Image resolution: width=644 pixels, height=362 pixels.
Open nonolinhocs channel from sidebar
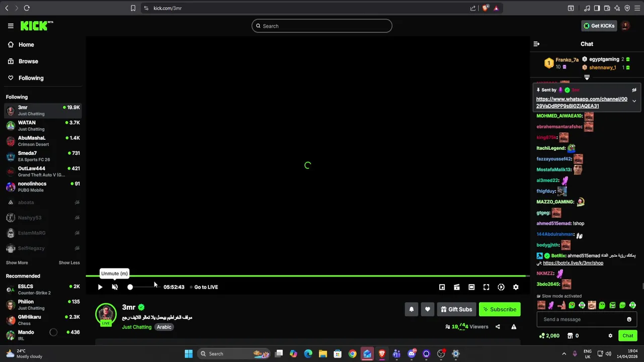pyautogui.click(x=43, y=187)
